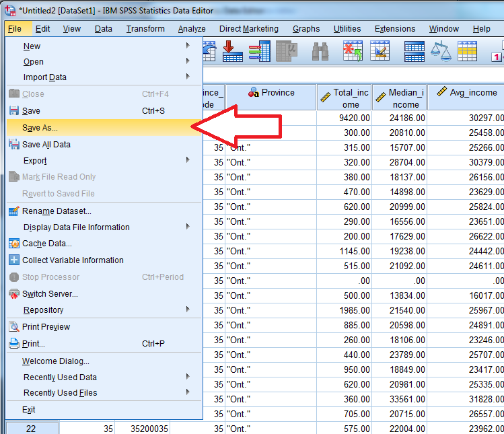Click the Save floppy disk icon
The width and height of the screenshot is (504, 434).
pyautogui.click(x=14, y=110)
